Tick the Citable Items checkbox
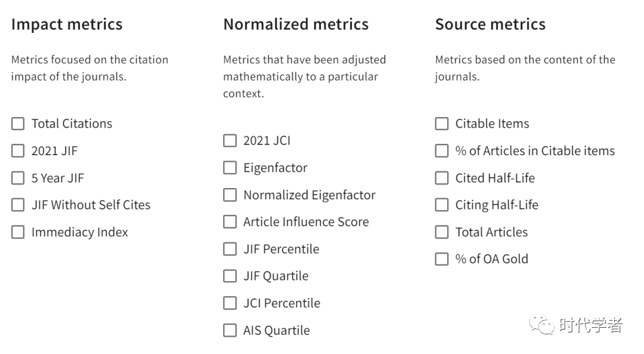The width and height of the screenshot is (644, 354). [x=442, y=124]
